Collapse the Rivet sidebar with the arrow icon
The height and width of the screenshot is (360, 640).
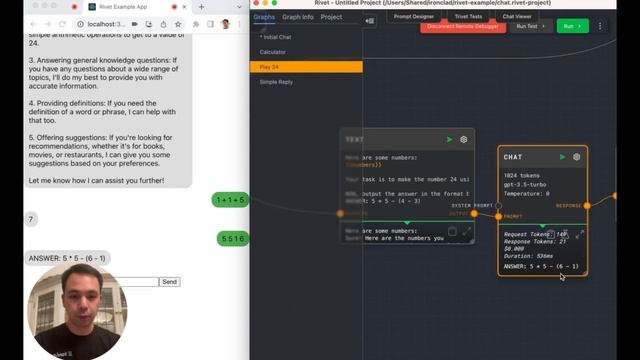(370, 21)
